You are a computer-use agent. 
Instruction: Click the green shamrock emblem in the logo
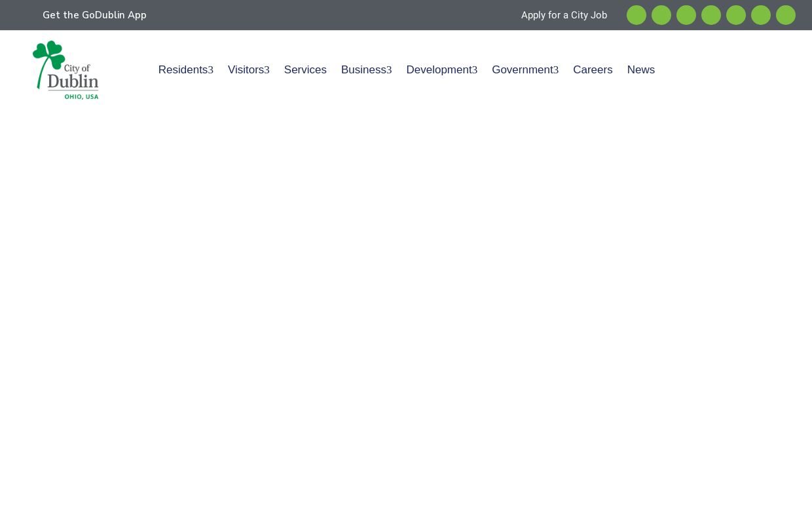click(x=48, y=58)
